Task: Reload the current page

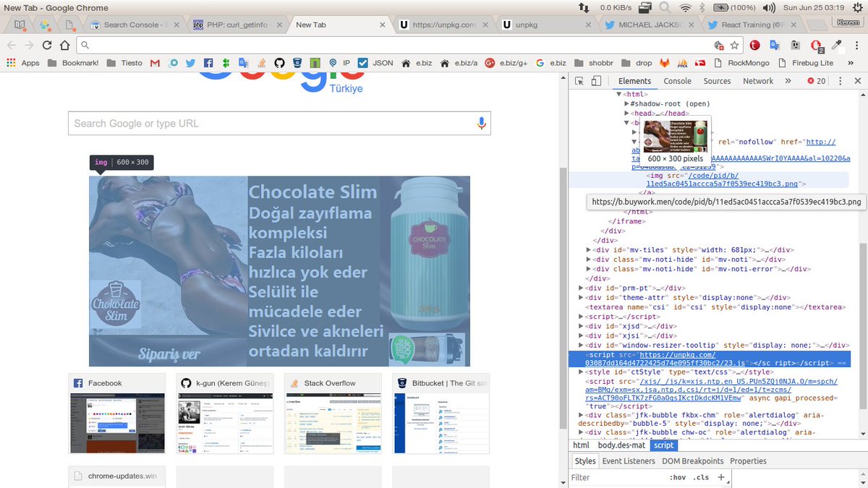Action: click(x=47, y=45)
